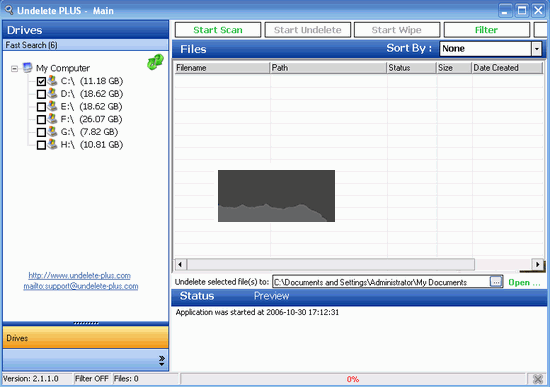Image resolution: width=550 pixels, height=387 pixels.
Task: Select the C:\ (11.18 GB) drive label
Action: pos(92,81)
